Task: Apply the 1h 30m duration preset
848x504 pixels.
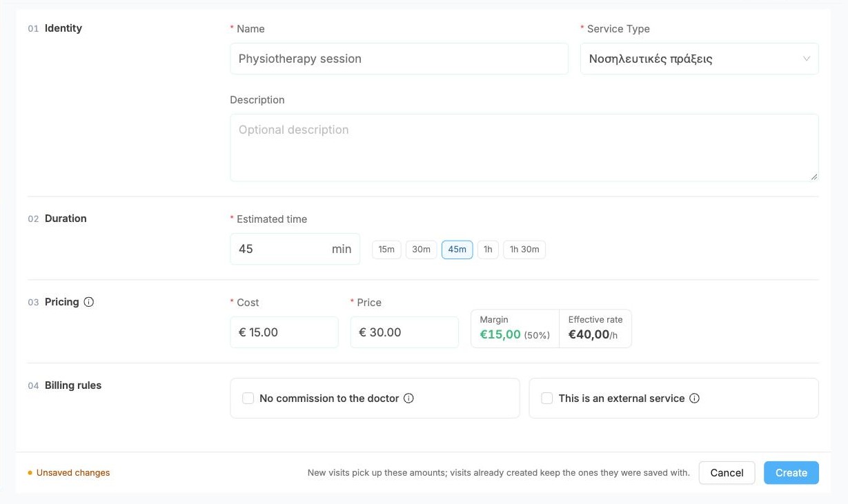Action: point(524,249)
